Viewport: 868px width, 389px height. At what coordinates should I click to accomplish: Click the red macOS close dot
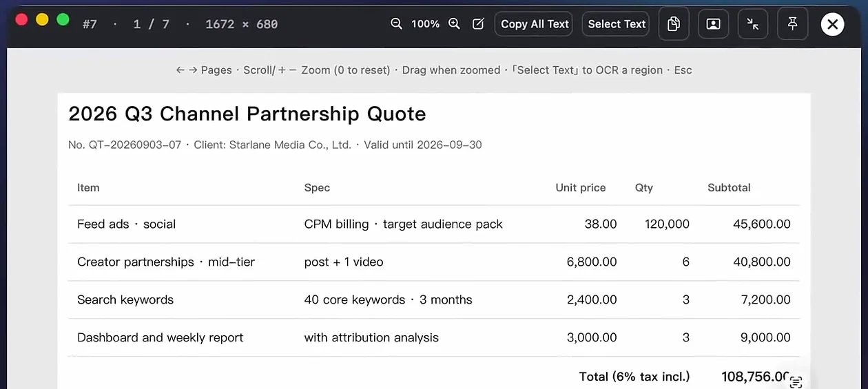click(21, 19)
